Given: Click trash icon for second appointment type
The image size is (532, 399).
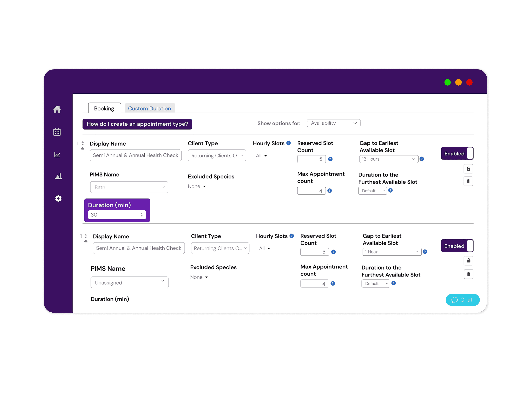Looking at the screenshot, I should click(x=468, y=274).
